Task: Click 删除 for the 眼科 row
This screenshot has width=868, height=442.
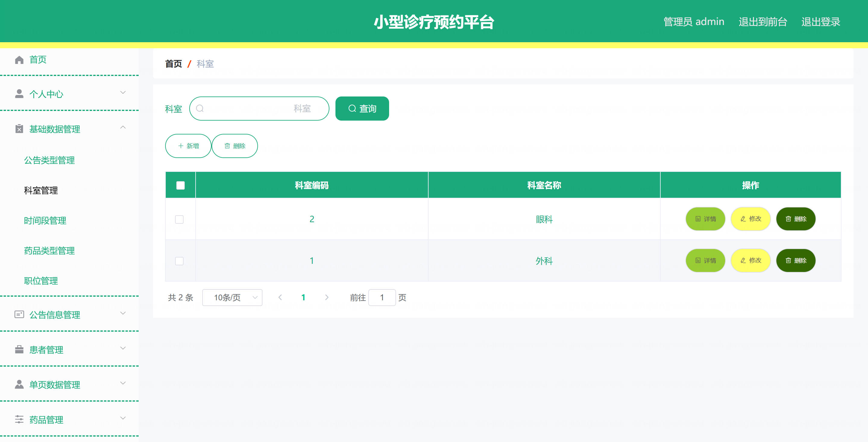Action: [796, 219]
